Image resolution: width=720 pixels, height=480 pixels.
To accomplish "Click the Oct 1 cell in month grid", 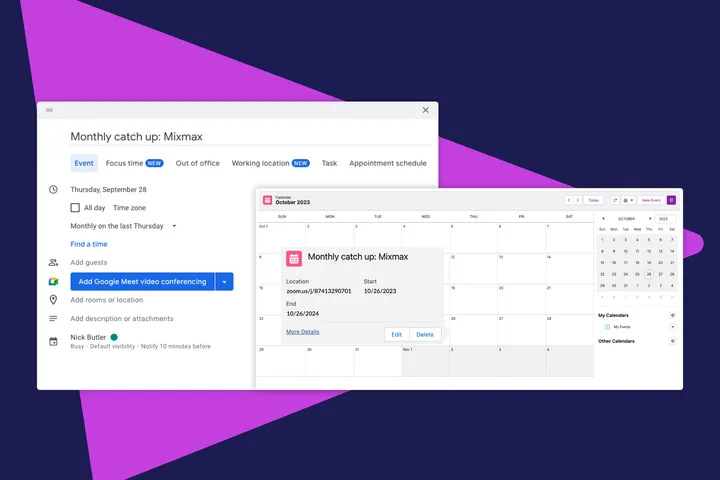I will pos(281,238).
